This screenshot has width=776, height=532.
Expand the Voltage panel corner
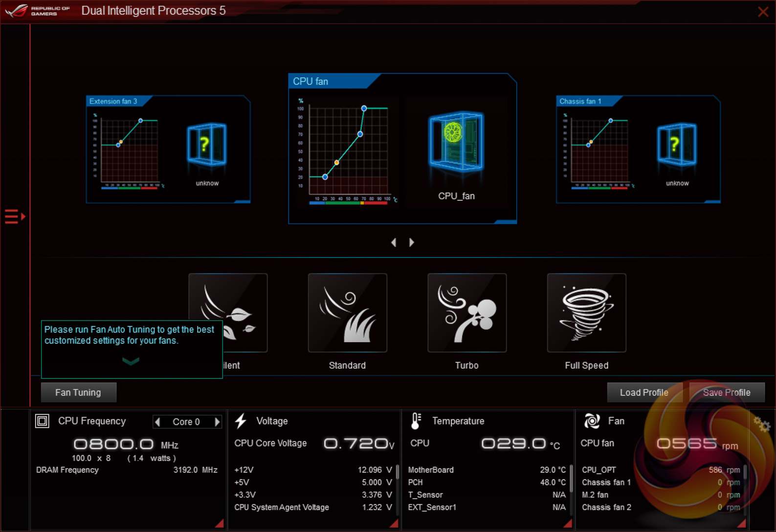(x=394, y=523)
